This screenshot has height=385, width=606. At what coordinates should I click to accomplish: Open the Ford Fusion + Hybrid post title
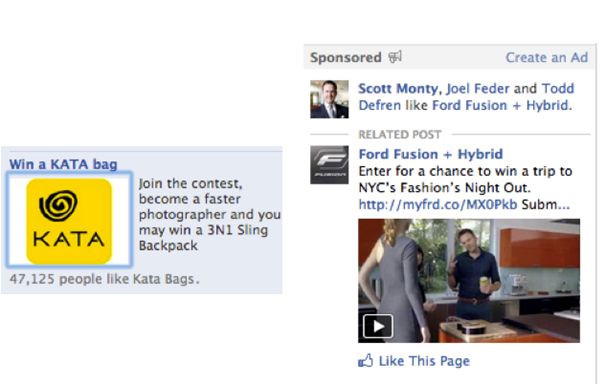[x=431, y=154]
